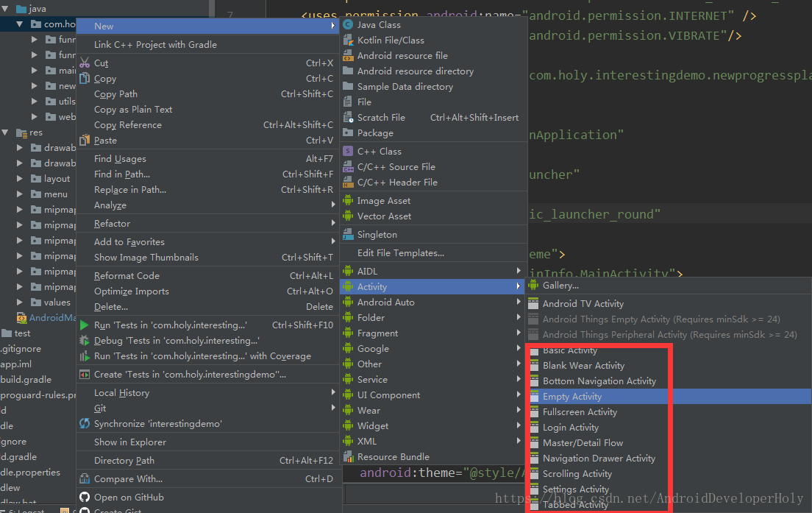Select Fullscreen Activity template

coord(669,412)
